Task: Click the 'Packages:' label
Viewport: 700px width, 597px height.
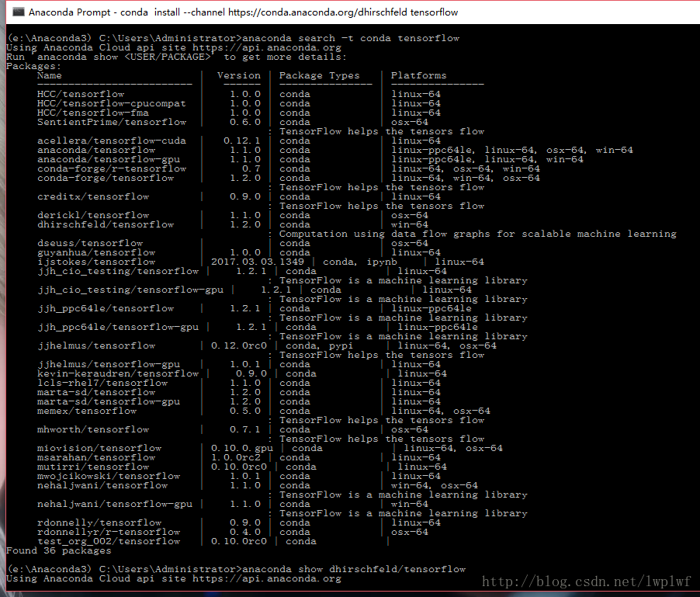Action: pyautogui.click(x=33, y=66)
